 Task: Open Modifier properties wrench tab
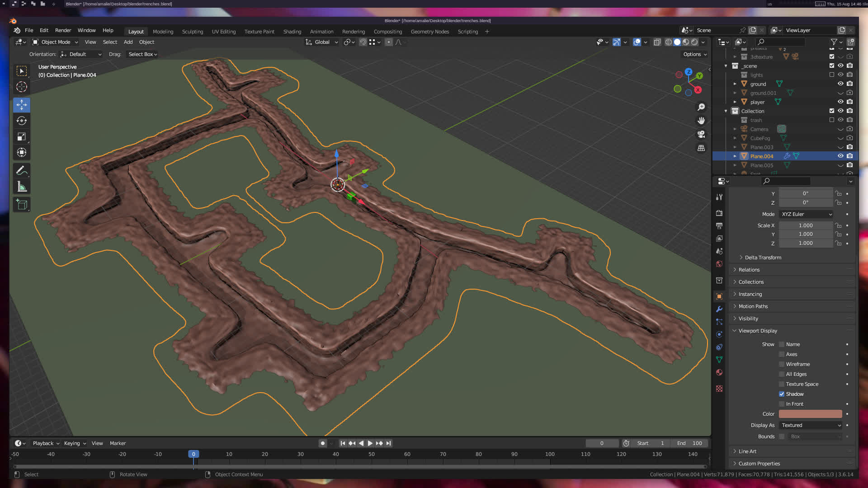tap(719, 309)
